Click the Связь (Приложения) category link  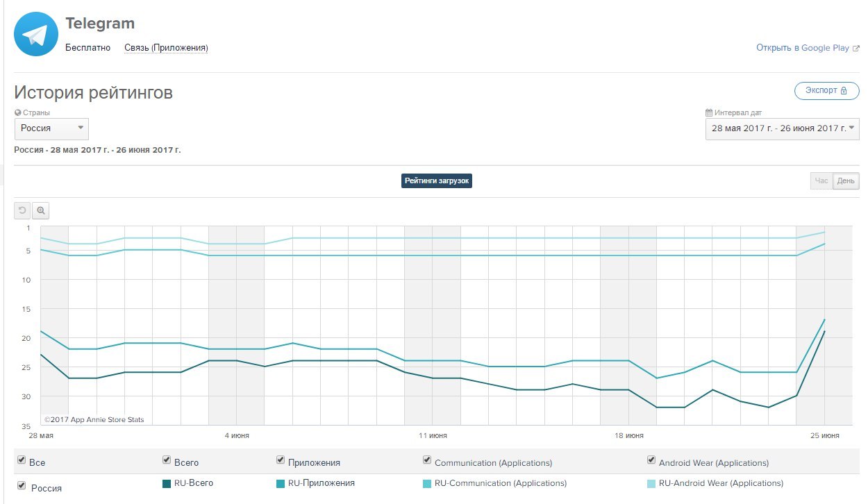pyautogui.click(x=166, y=48)
